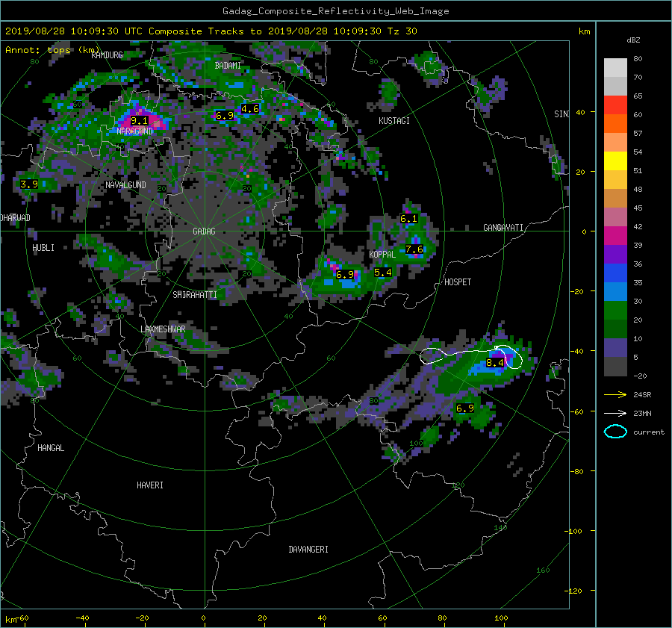This screenshot has height=628, width=672.
Task: Click the 'Tz 30' text in the header
Action: click(402, 31)
